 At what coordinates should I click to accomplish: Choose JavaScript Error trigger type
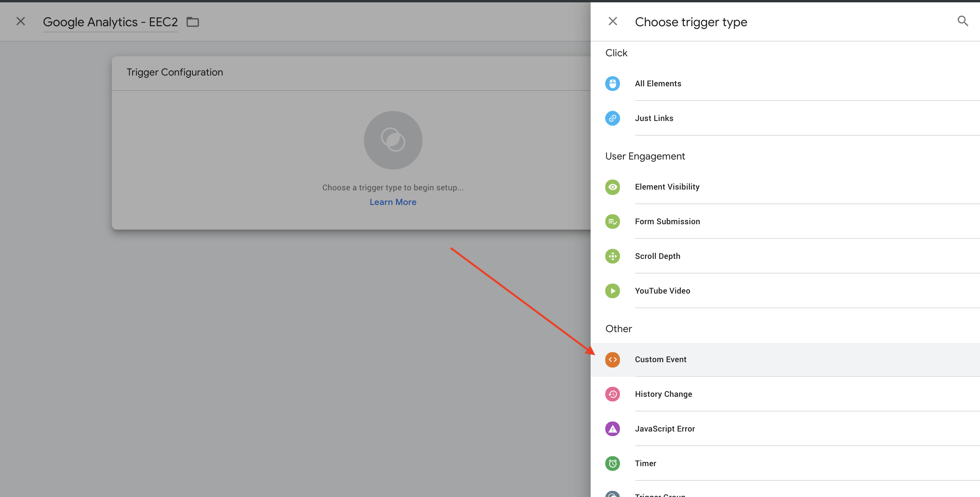(x=785, y=429)
